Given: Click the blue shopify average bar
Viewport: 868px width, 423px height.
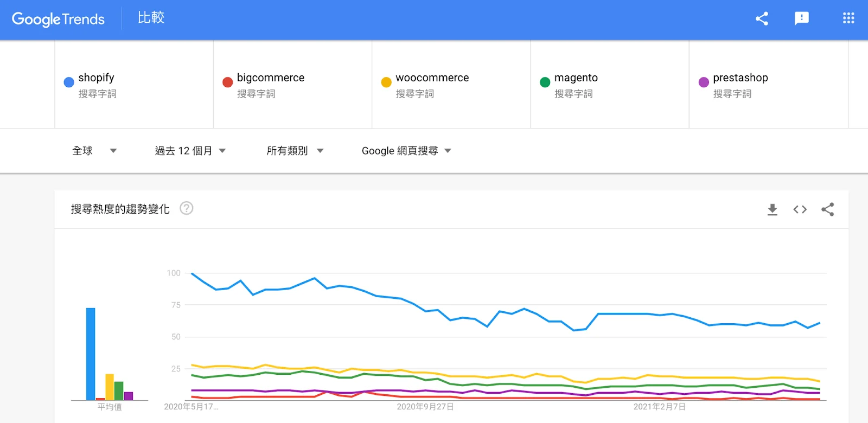Looking at the screenshot, I should 91,352.
